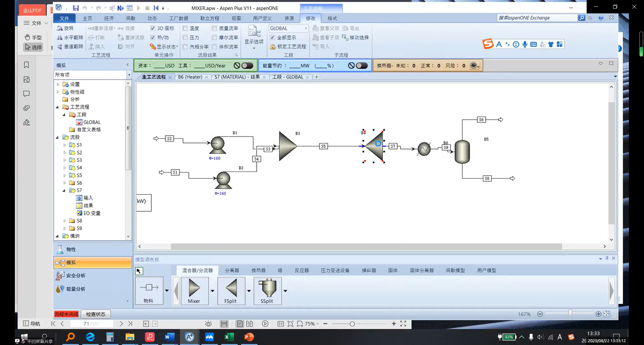The width and height of the screenshot is (644, 345).
Task: Open the FSplit icon variants dropdown arrow
Action: coord(249,291)
